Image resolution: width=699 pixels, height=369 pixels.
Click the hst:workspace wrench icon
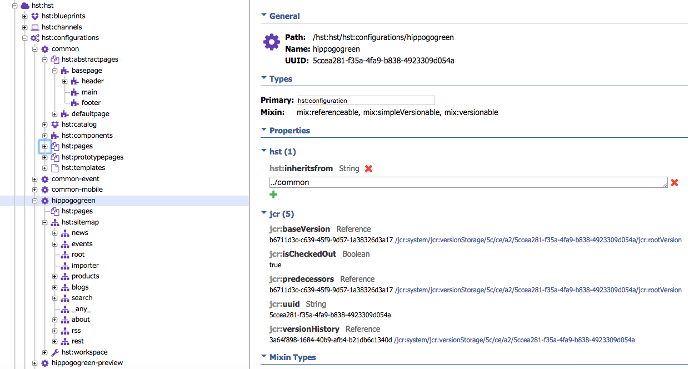(x=55, y=353)
